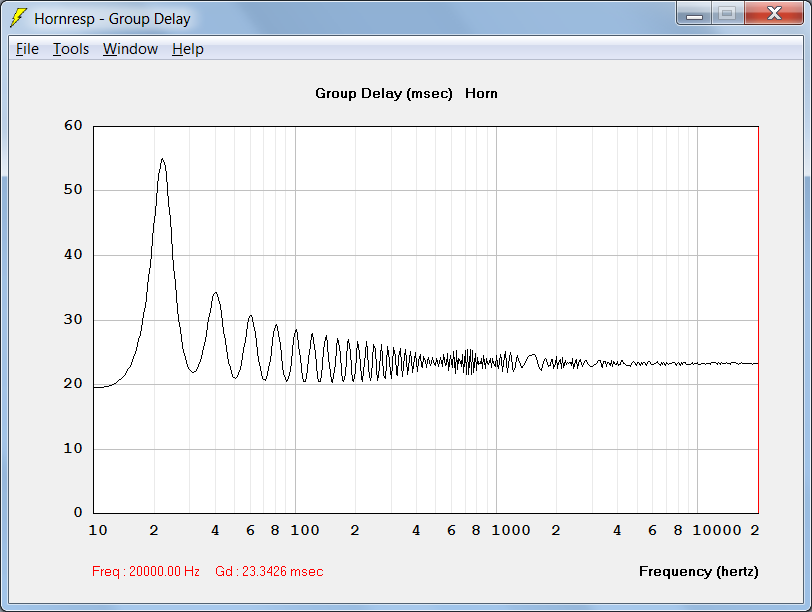
Task: Click the y-axis label 20
Action: click(x=73, y=384)
